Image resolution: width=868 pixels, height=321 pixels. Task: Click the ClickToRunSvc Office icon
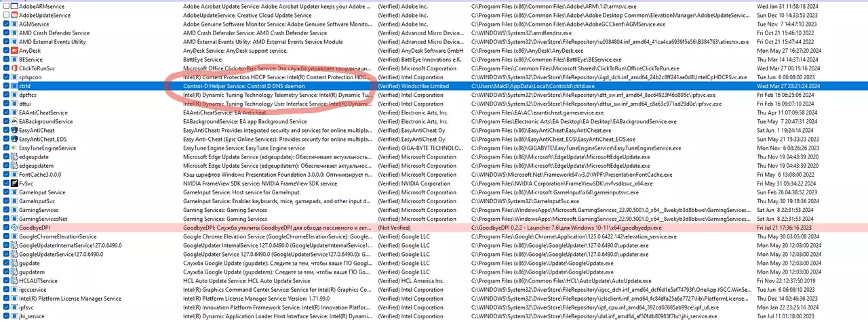[14, 68]
